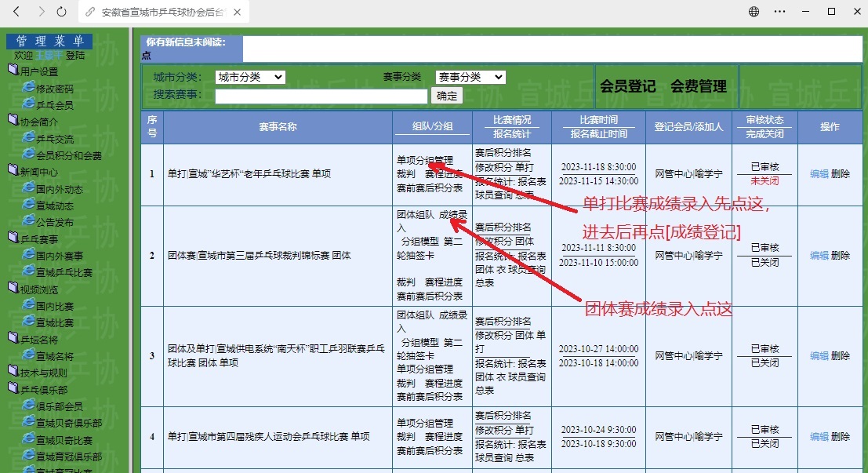Open 宣城乒乓比赛 in the sidebar menu
The image size is (868, 473).
pyautogui.click(x=64, y=272)
